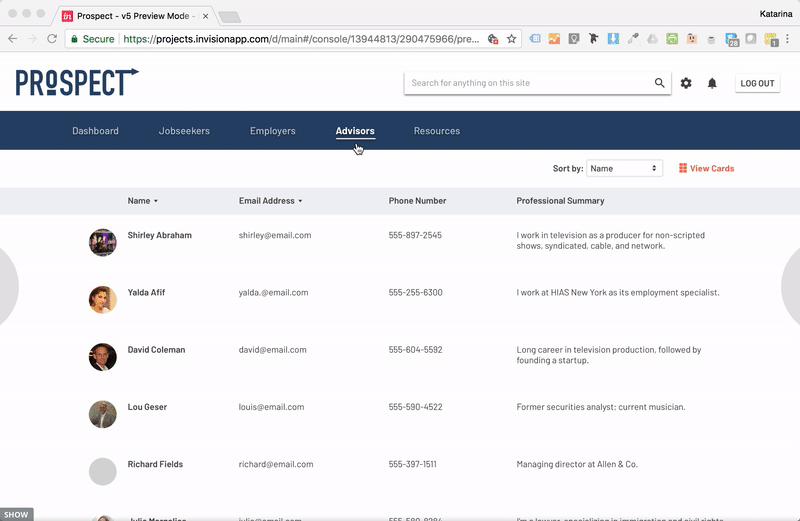The image size is (800, 521).
Task: Click phone number 555-590-4522
Action: [x=415, y=407]
